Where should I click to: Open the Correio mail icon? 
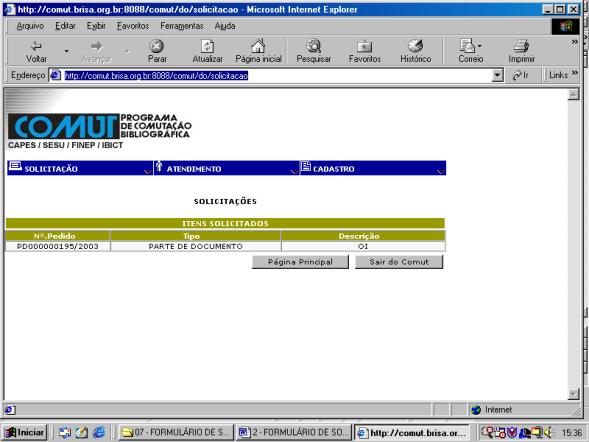click(467, 46)
